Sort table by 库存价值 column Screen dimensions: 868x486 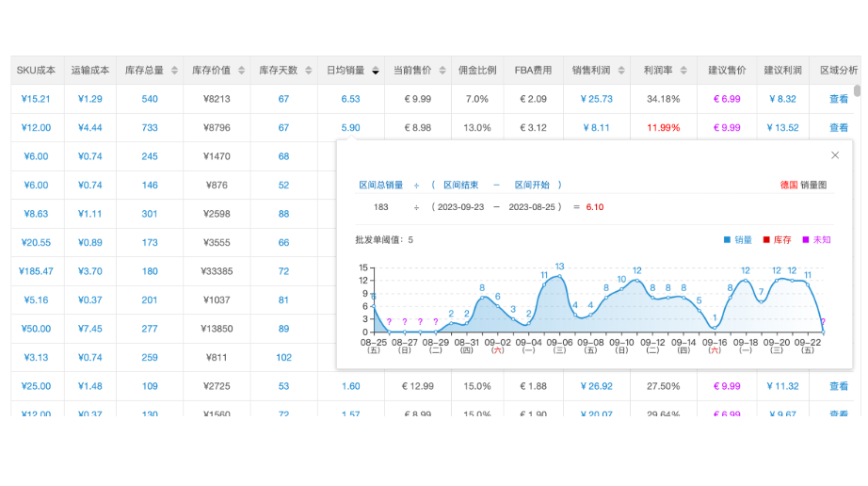click(x=240, y=71)
